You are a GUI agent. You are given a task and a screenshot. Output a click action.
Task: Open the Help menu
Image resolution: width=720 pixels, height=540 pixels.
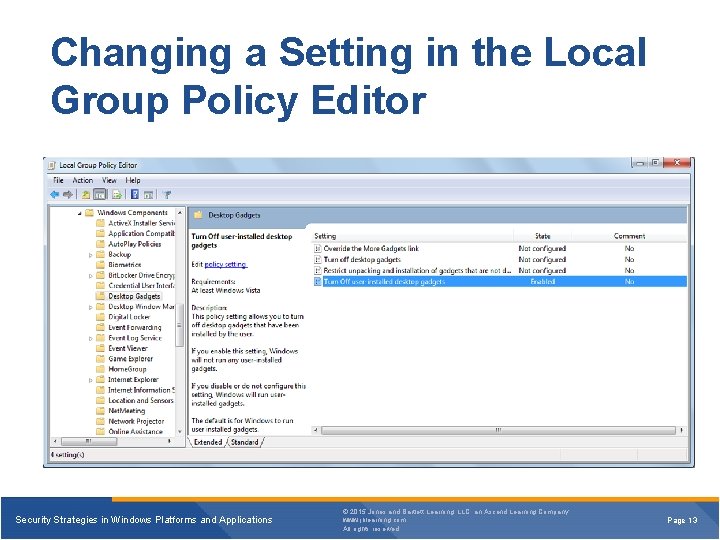133,180
